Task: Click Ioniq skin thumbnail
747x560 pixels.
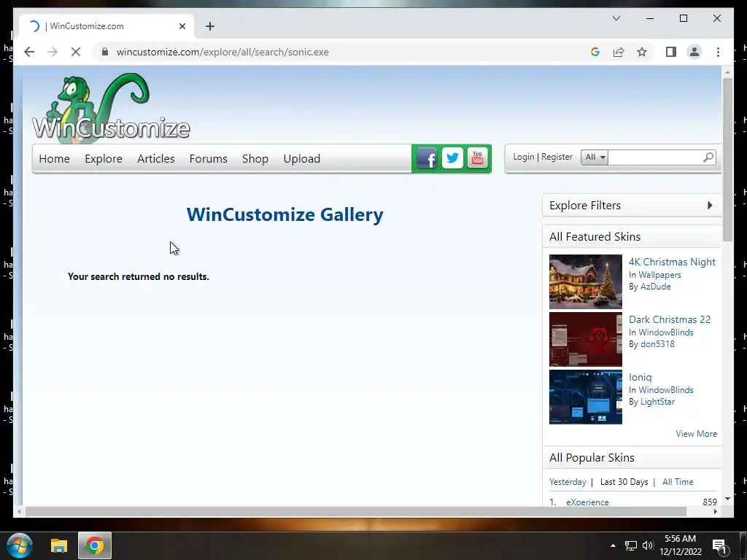Action: click(x=586, y=397)
